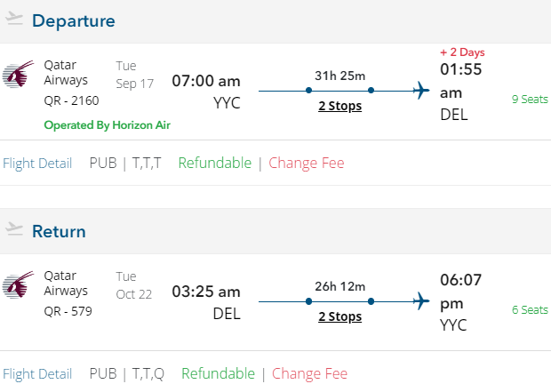Click the Departure section heading
Image resolution: width=551 pixels, height=392 pixels.
tap(74, 20)
